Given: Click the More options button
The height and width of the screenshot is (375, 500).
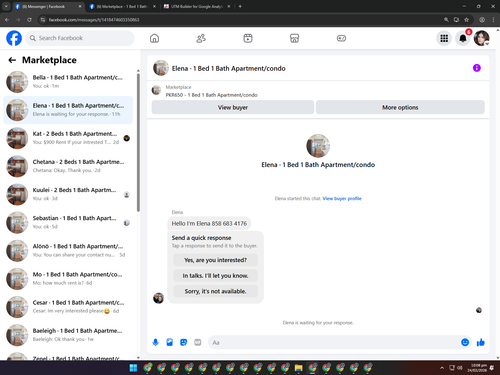Looking at the screenshot, I should (x=400, y=107).
